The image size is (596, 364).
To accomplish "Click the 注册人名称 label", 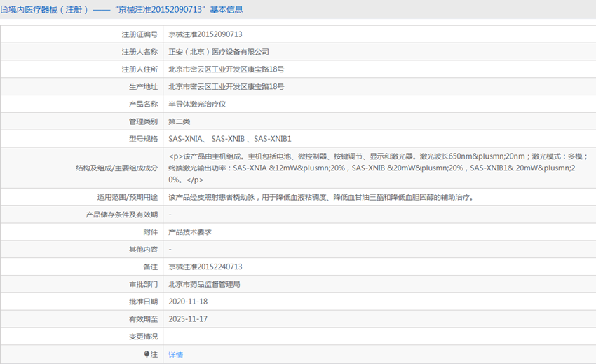I will tap(140, 52).
